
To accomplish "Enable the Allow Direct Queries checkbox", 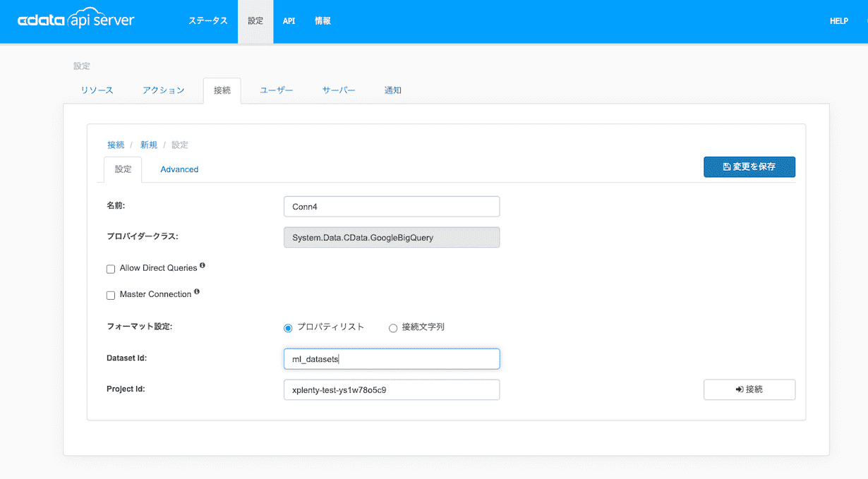I will [x=111, y=269].
